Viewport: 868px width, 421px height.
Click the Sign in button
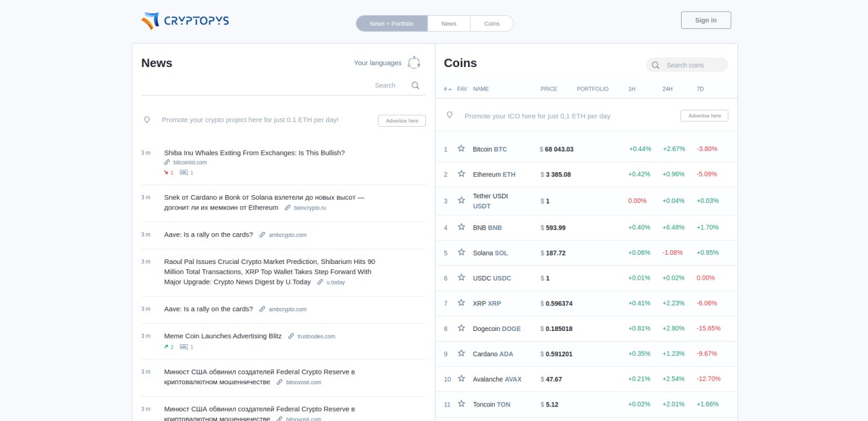click(x=705, y=20)
